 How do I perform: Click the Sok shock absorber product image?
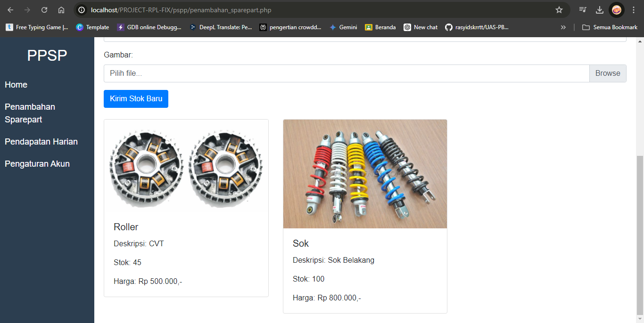pyautogui.click(x=365, y=174)
